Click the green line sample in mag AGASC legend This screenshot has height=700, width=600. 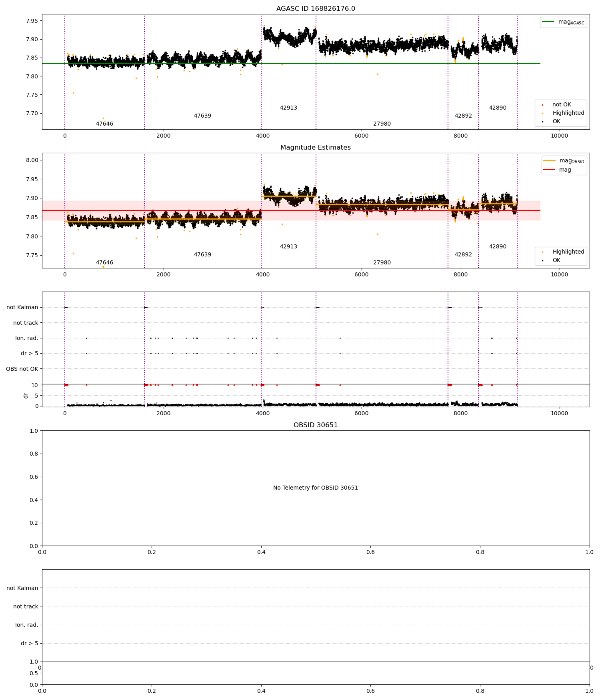point(548,22)
